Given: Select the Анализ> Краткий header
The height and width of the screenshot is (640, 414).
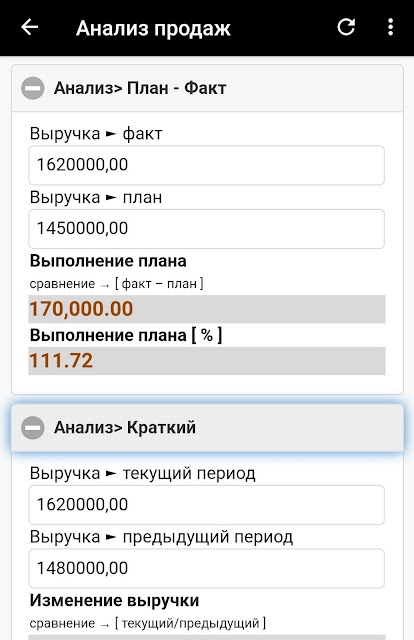Looking at the screenshot, I should pyautogui.click(x=207, y=428).
